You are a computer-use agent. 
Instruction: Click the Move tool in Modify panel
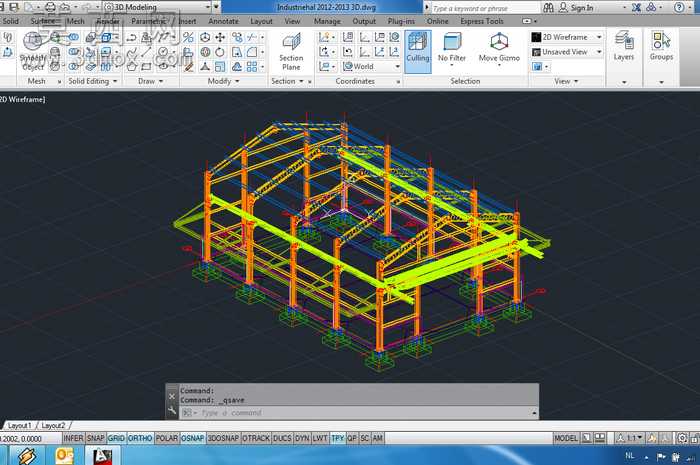coord(220,37)
